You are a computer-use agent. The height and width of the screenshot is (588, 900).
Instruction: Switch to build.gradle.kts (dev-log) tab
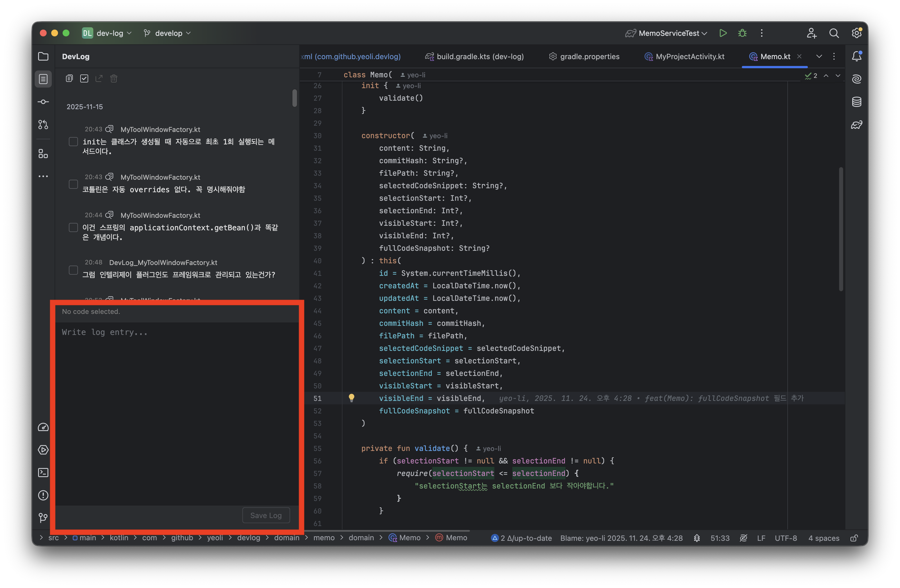[480, 56]
